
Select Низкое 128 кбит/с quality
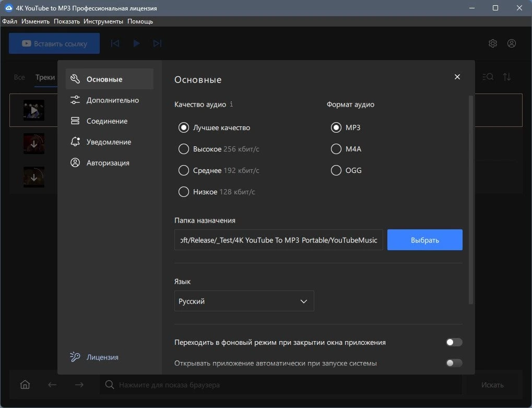(x=217, y=192)
